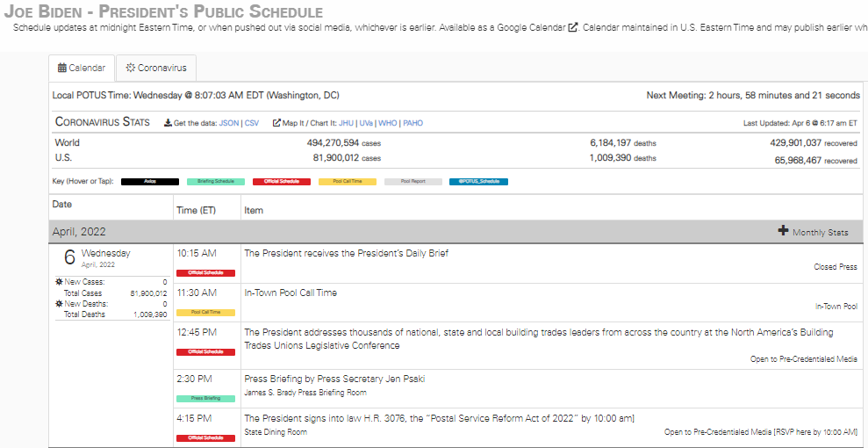Viewport: 868px width, 448px height.
Task: Click the In-Town Pool Call Time item
Action: (x=291, y=293)
